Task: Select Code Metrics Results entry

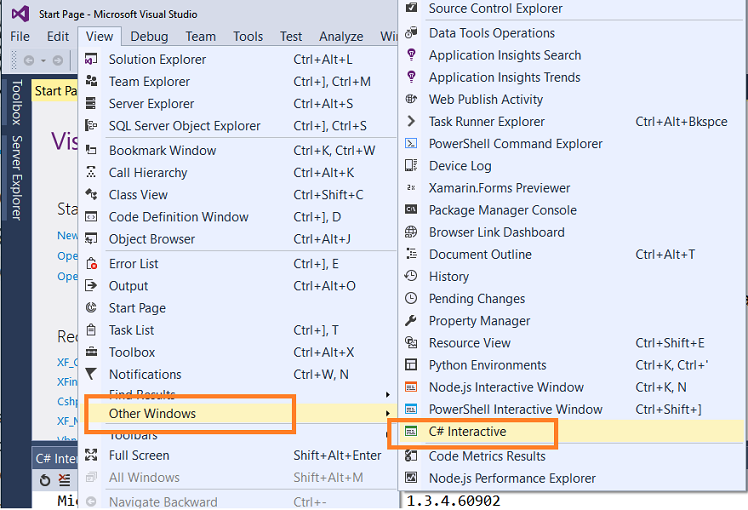Action: coord(572,456)
